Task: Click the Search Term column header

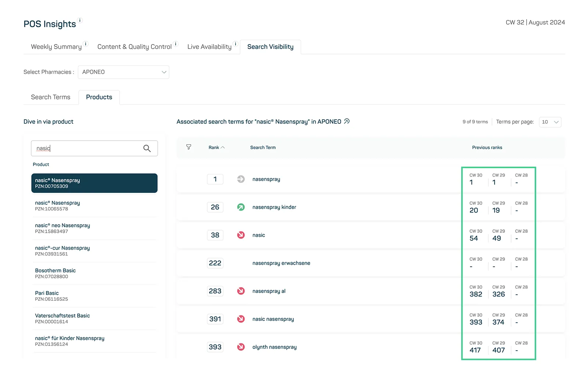Action: [263, 148]
